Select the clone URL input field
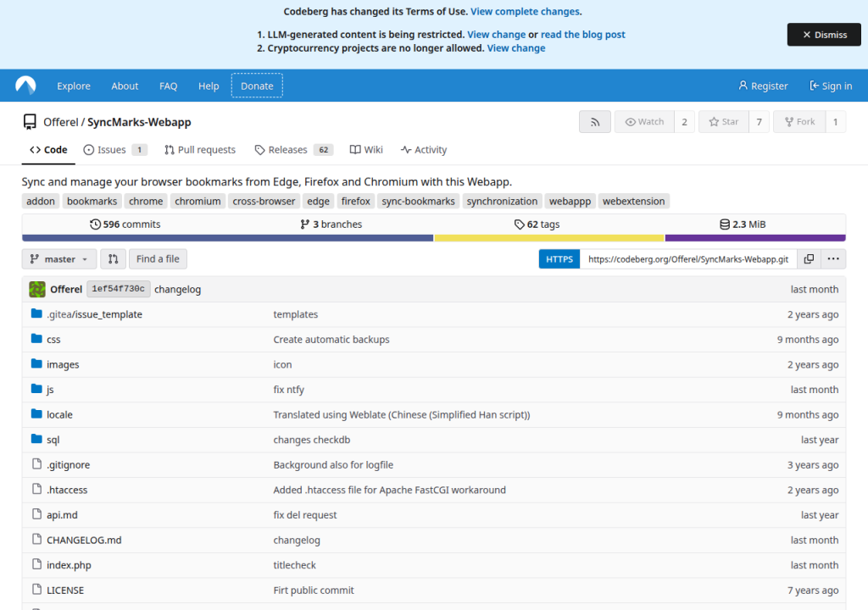868x610 pixels. tap(688, 259)
